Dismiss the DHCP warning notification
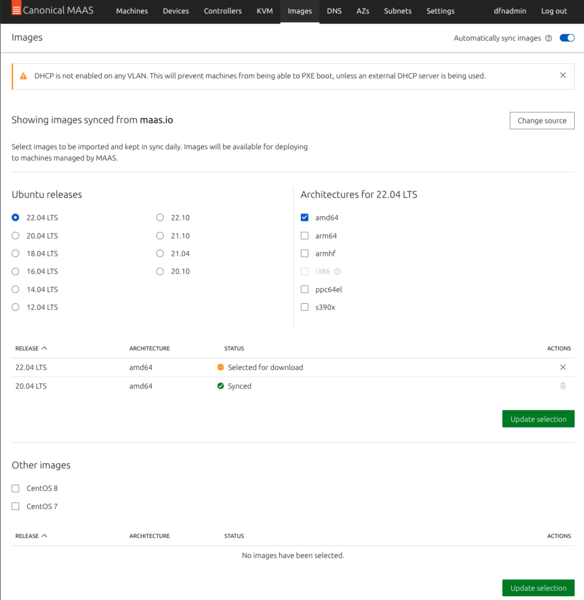The width and height of the screenshot is (584, 600). tap(563, 75)
